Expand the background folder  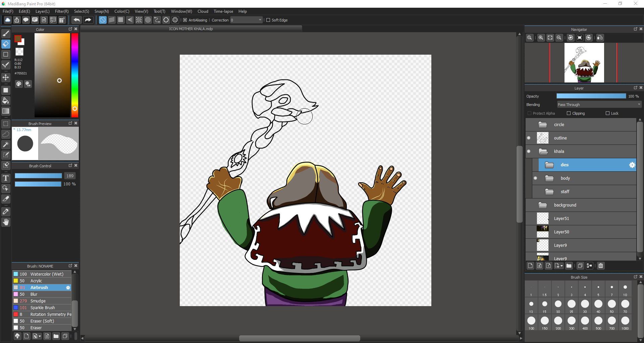(x=543, y=205)
